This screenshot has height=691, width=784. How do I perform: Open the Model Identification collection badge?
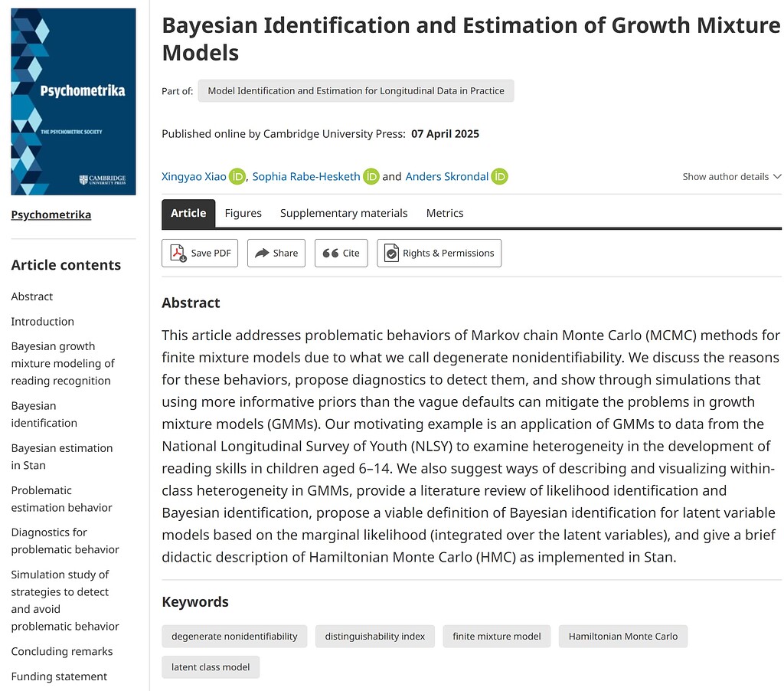click(355, 90)
